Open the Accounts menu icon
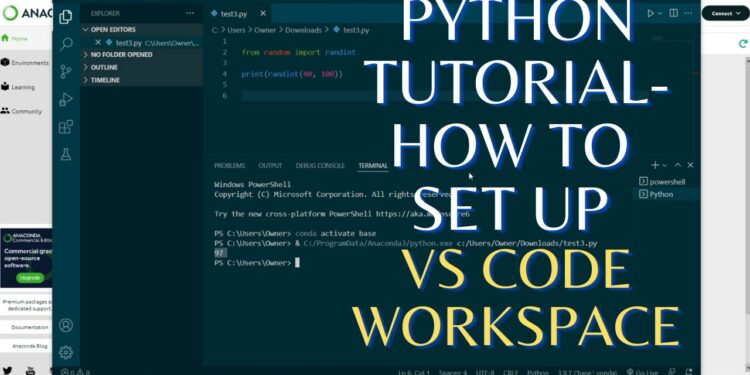This screenshot has height=375, width=750. tap(66, 325)
